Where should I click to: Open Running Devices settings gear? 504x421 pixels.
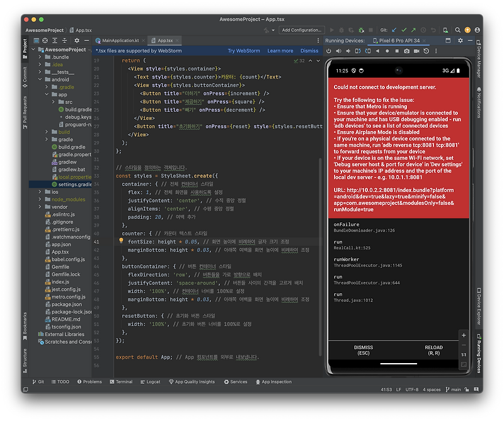(x=461, y=40)
